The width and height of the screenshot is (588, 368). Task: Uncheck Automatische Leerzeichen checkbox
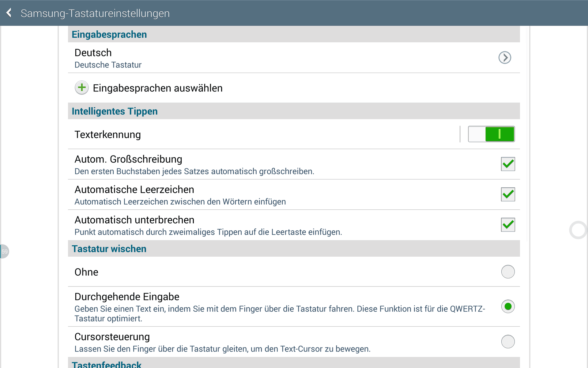click(508, 194)
